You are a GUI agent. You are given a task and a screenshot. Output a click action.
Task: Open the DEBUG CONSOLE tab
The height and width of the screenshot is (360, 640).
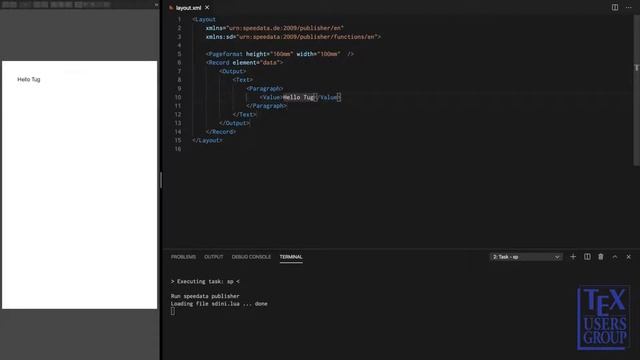(x=251, y=257)
